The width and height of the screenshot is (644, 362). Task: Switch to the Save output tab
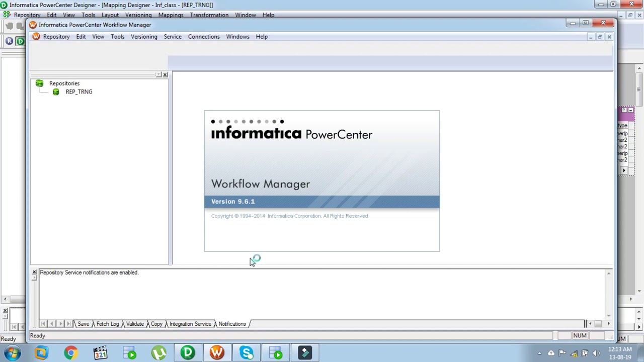(x=83, y=324)
